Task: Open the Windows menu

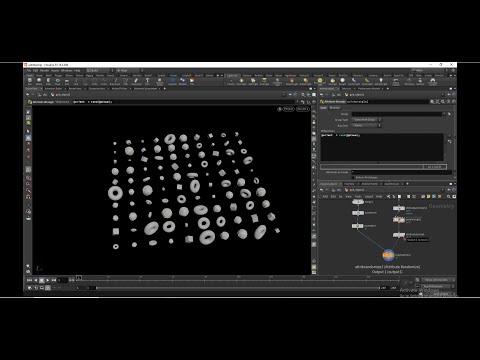Action: (66, 71)
